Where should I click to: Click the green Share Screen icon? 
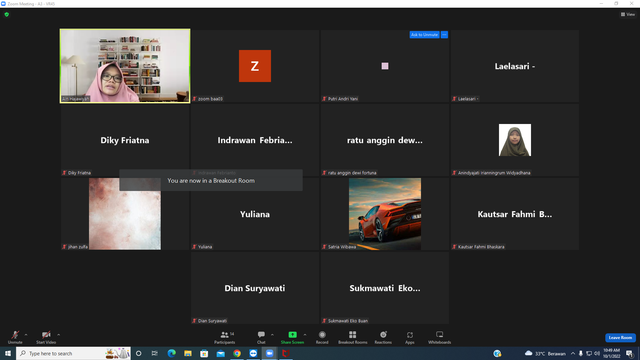pos(292,335)
